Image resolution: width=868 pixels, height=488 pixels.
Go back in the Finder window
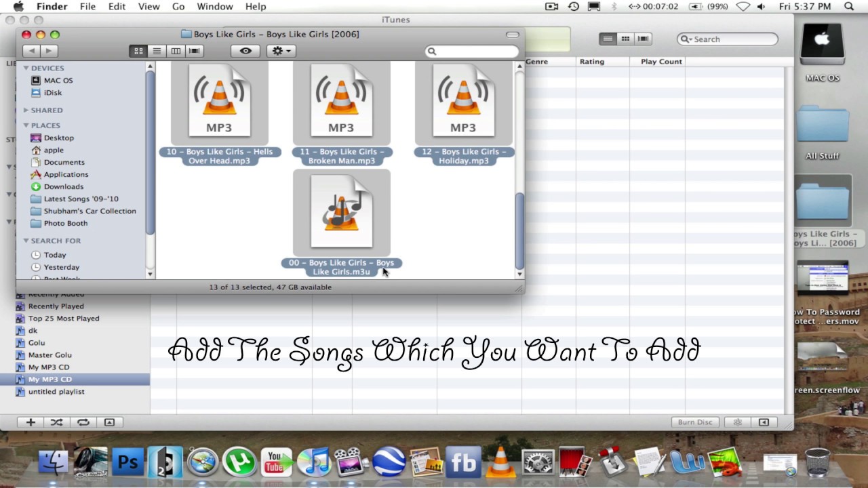point(31,51)
